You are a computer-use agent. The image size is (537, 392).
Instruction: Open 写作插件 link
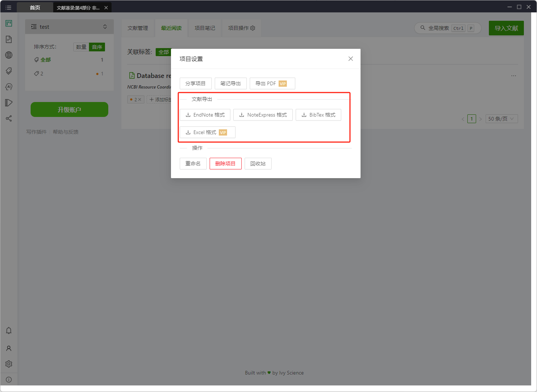36,132
